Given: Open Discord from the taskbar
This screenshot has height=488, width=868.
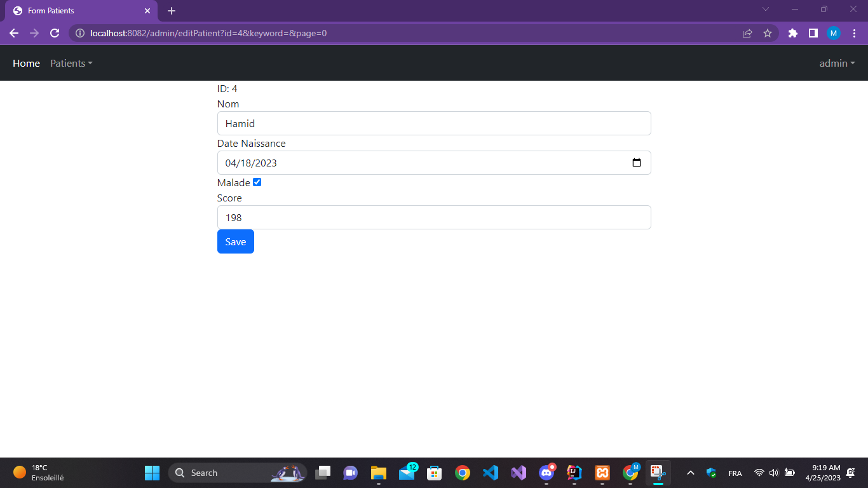Looking at the screenshot, I should (546, 473).
